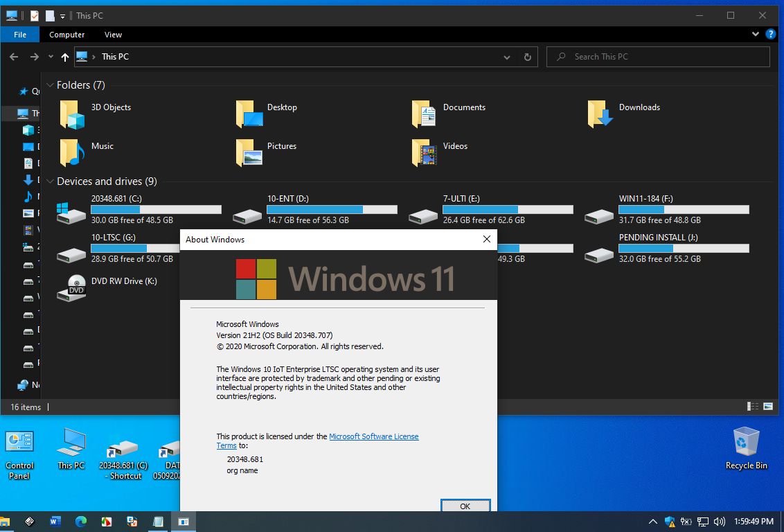
Task: Open the Microsoft Software License Terms link
Action: (x=373, y=436)
